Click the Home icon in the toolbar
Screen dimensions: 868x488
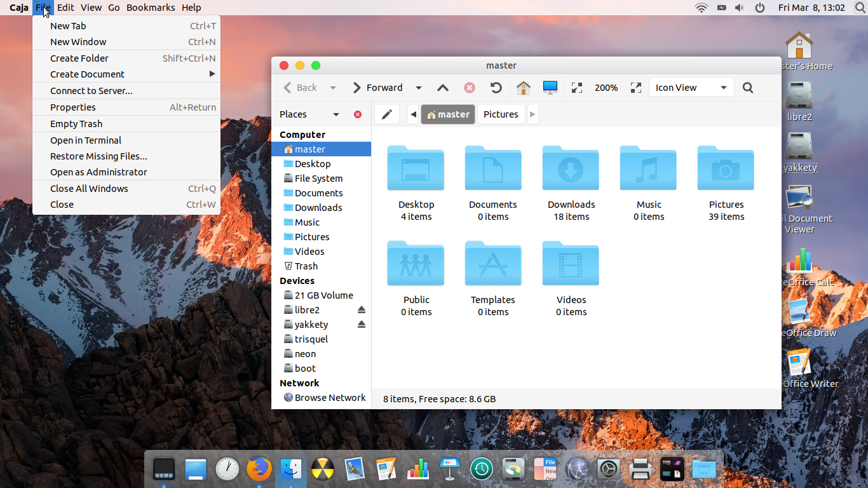pyautogui.click(x=524, y=87)
